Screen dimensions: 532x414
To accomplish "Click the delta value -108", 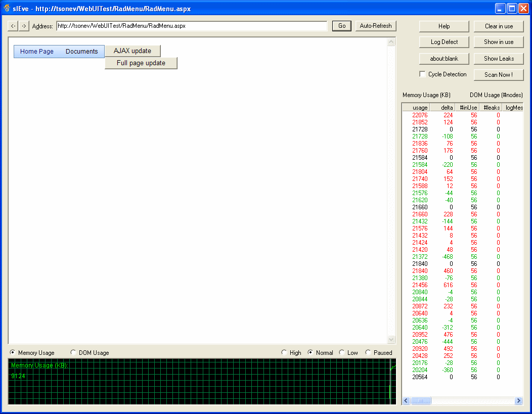I will pyautogui.click(x=447, y=136).
